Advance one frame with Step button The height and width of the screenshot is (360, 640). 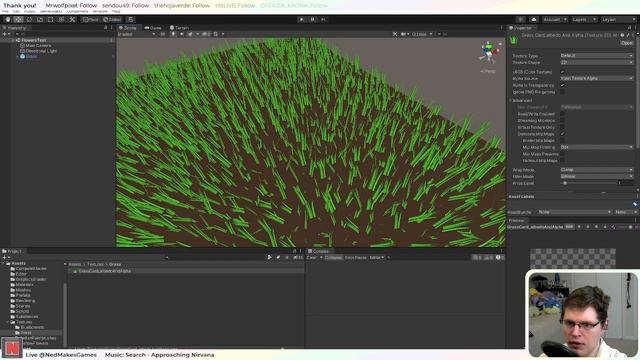(323, 19)
